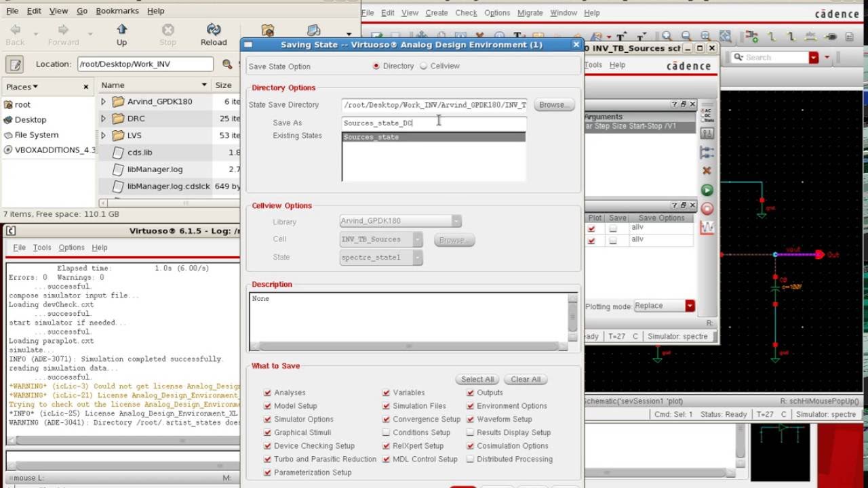Expand the Arvind_GPDK180 folder tree

104,101
